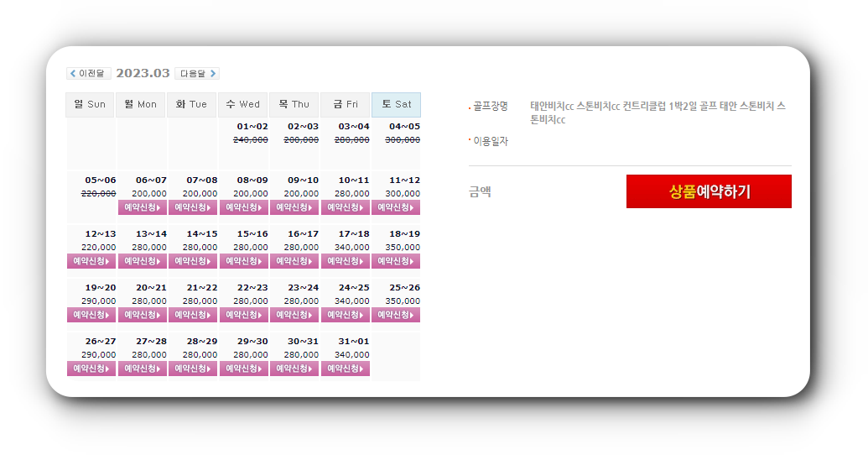This screenshot has width=868, height=455.
Task: Go to previous month with 이전달 button
Action: click(x=89, y=73)
